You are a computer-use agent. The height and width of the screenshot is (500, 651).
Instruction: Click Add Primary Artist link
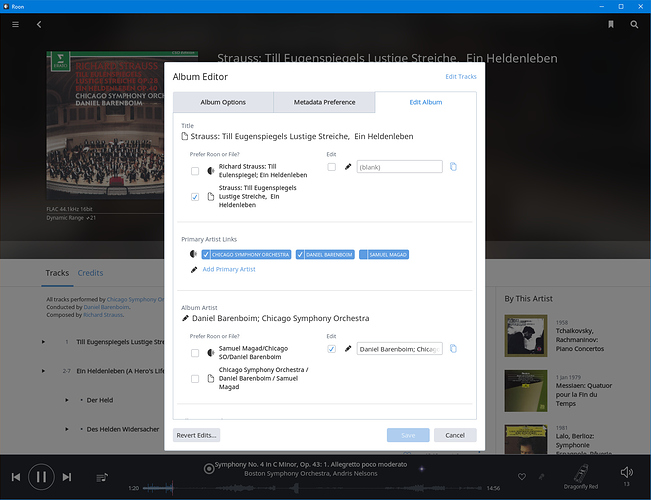tap(229, 269)
